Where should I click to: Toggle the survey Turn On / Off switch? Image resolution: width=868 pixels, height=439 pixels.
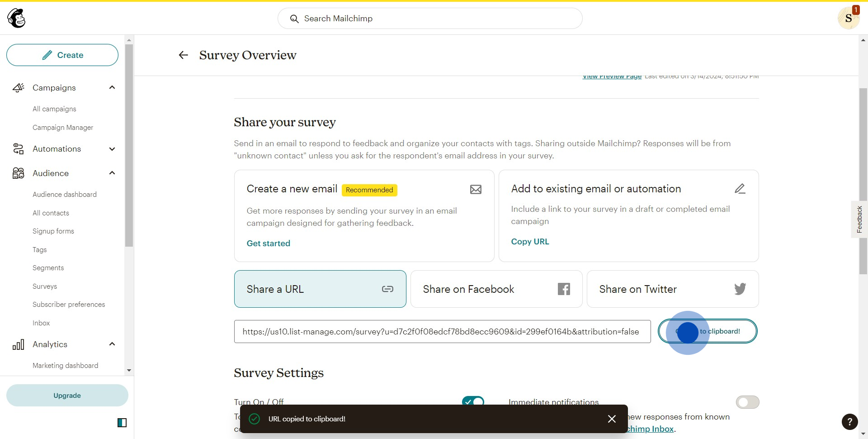473,401
